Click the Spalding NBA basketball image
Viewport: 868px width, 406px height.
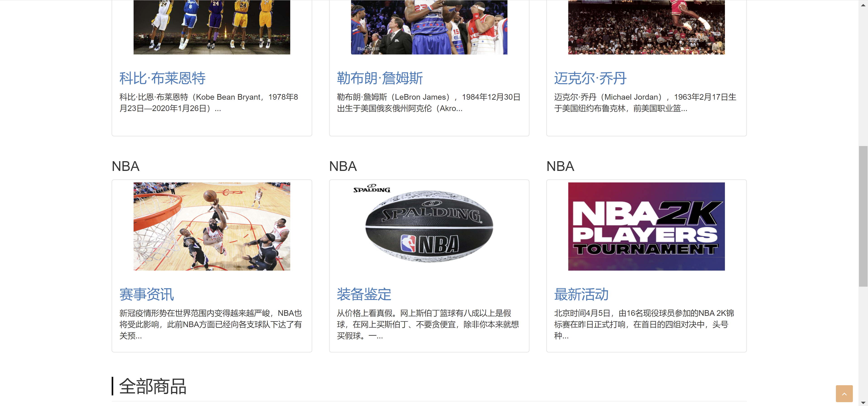click(x=429, y=227)
